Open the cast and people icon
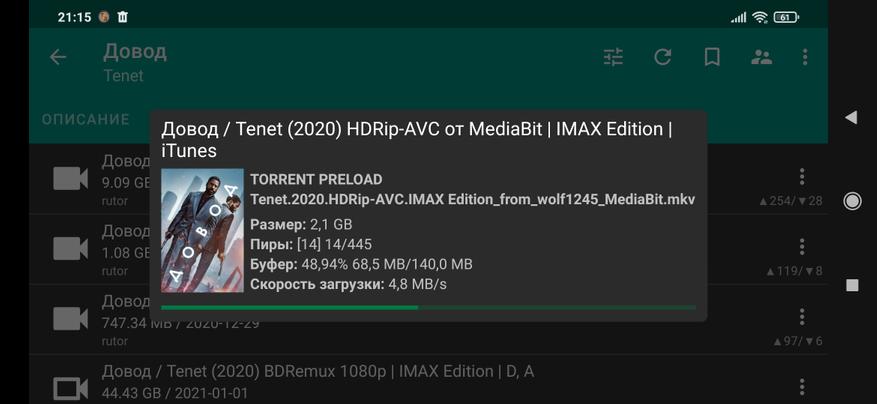 [762, 57]
